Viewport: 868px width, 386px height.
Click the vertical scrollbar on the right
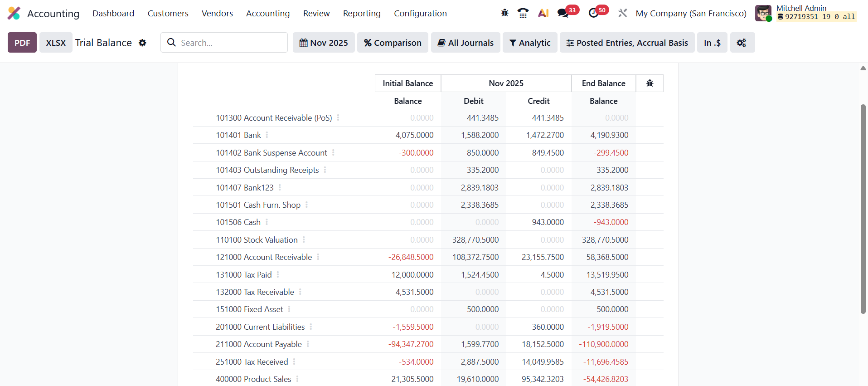(x=863, y=209)
